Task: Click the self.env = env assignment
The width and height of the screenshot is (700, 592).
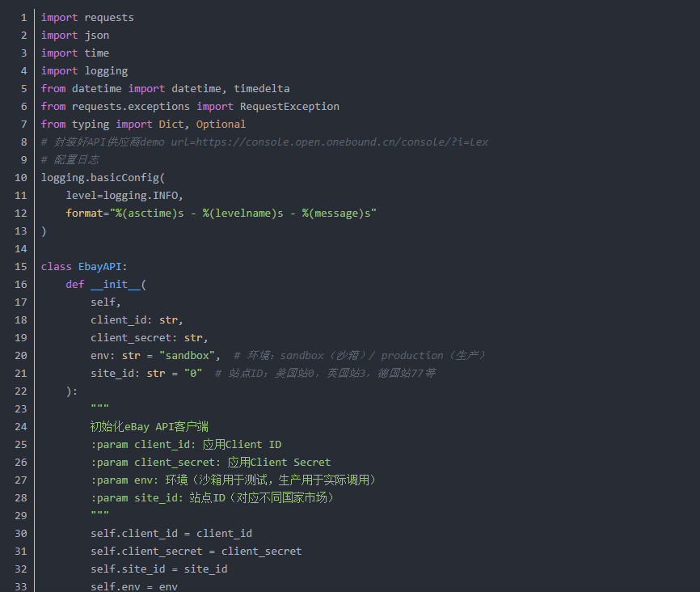Action: (x=134, y=587)
